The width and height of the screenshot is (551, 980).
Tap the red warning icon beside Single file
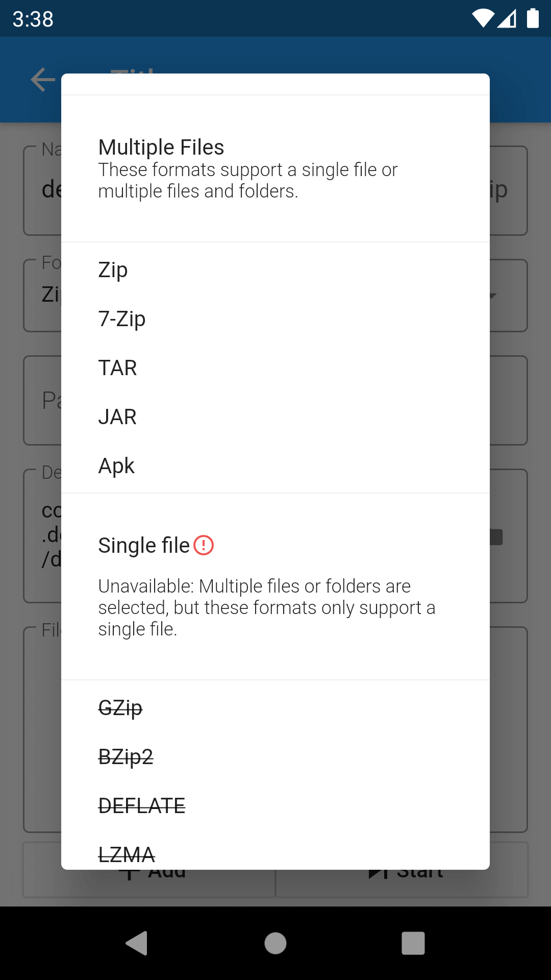(x=204, y=545)
